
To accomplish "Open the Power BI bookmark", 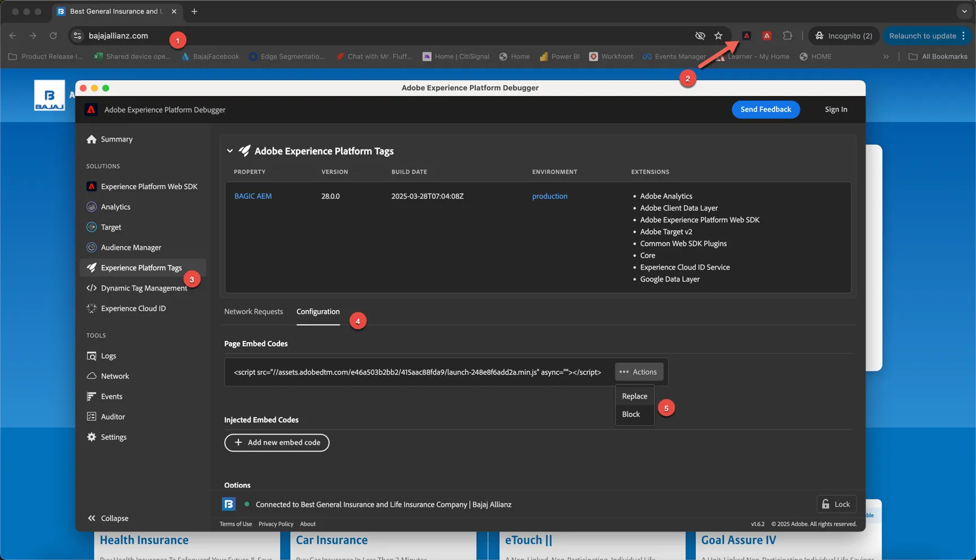I will [x=560, y=56].
